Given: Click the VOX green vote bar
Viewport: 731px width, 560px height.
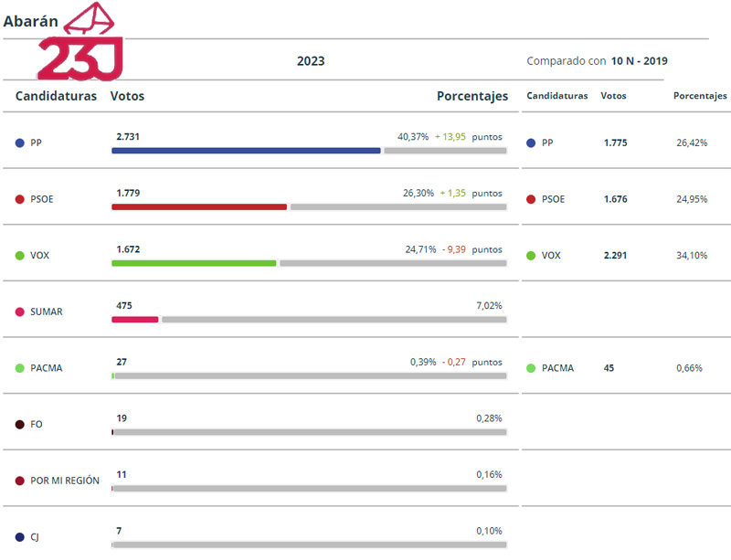Looking at the screenshot, I should [x=194, y=263].
